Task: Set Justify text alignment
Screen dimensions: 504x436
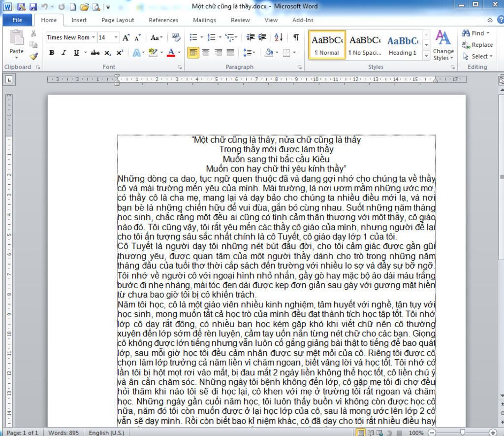Action: [230, 52]
